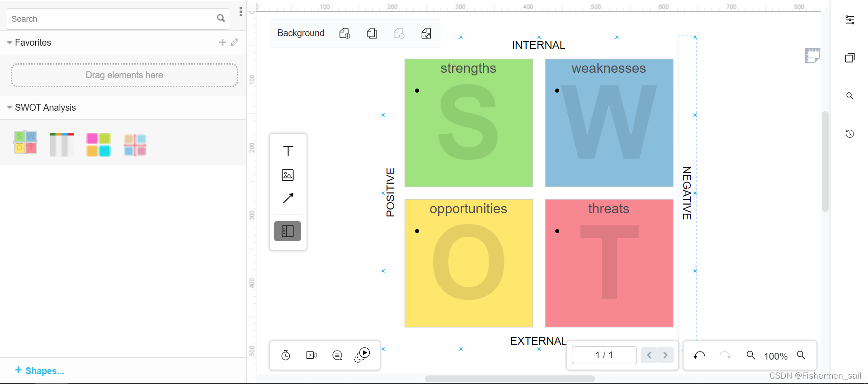Click the undo arrow
The width and height of the screenshot is (868, 384).
[x=699, y=356]
